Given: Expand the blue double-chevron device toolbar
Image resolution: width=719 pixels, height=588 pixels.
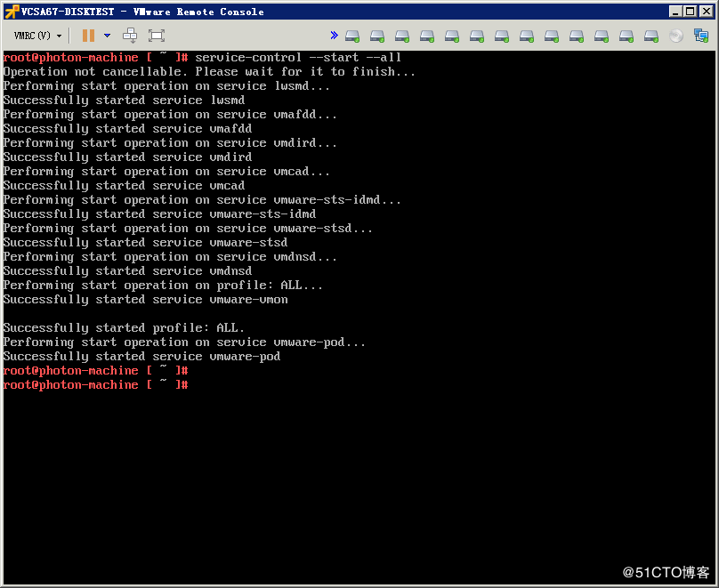Looking at the screenshot, I should pyautogui.click(x=334, y=36).
